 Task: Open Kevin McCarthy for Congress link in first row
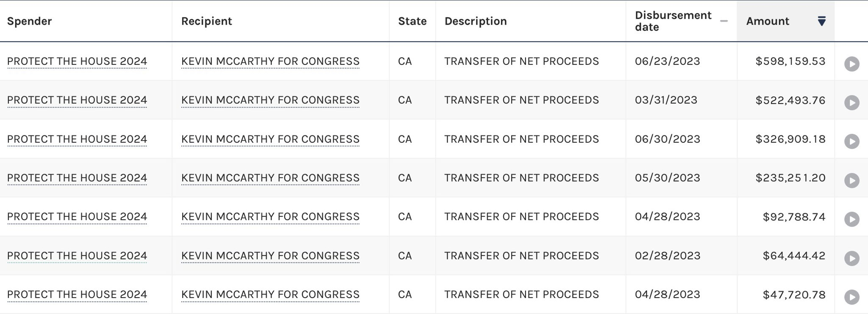click(x=270, y=61)
